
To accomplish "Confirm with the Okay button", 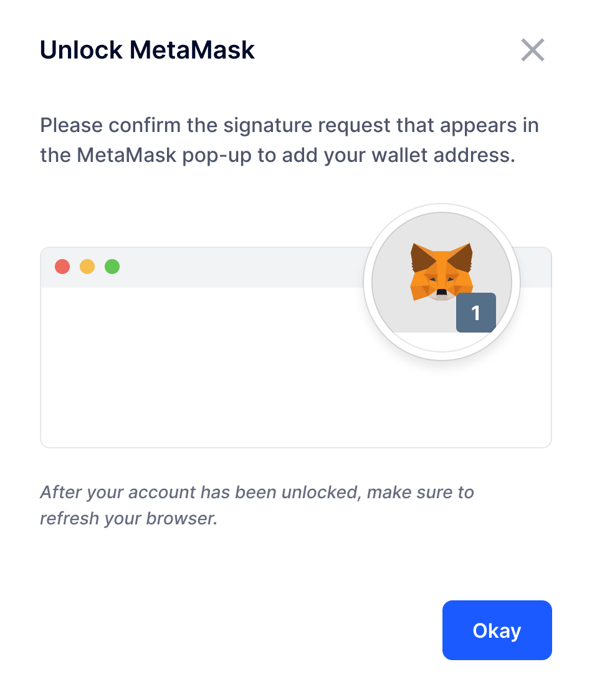I will (497, 630).
